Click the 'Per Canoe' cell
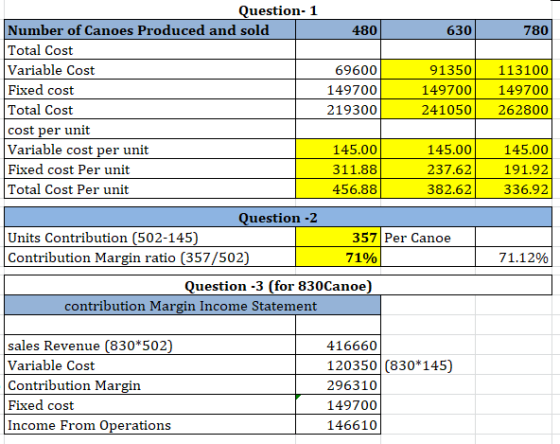The width and height of the screenshot is (560, 444). click(x=428, y=237)
